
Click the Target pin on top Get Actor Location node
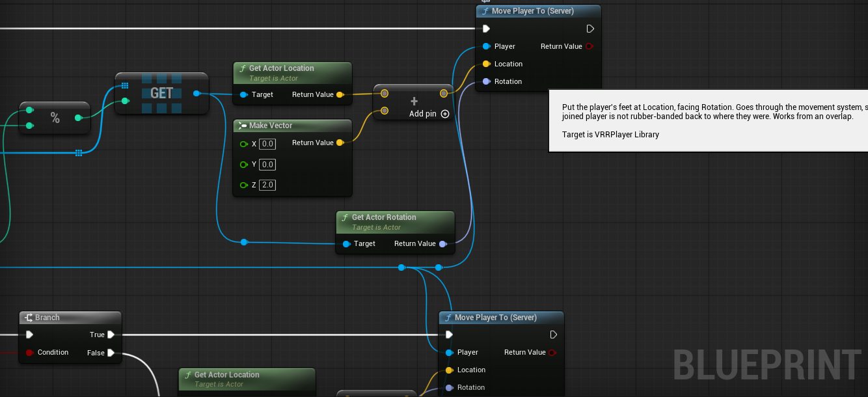[x=243, y=94]
